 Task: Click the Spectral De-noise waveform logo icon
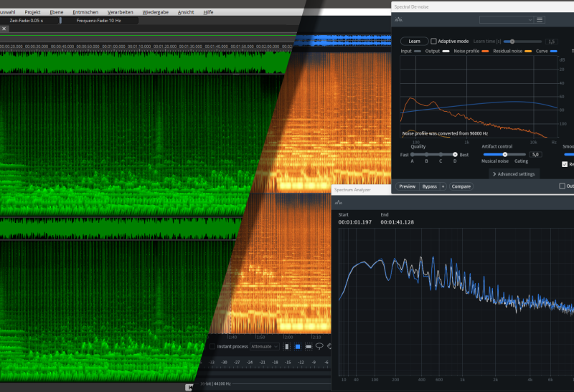399,20
